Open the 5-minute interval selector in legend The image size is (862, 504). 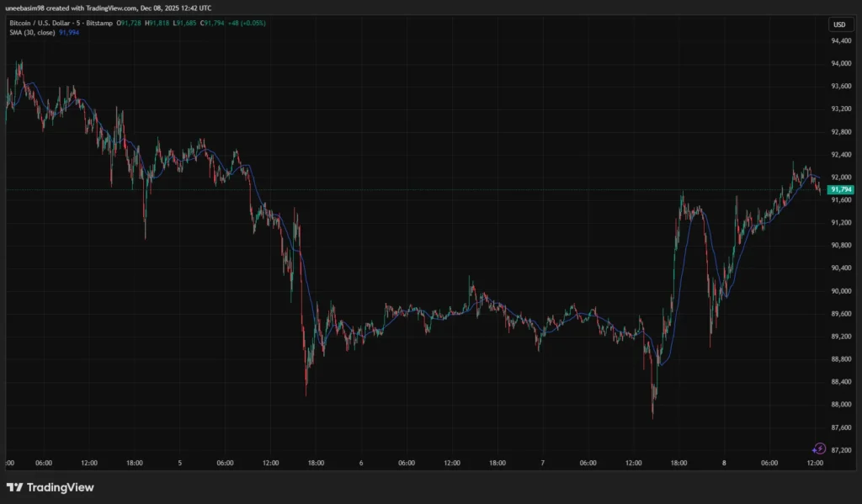78,23
